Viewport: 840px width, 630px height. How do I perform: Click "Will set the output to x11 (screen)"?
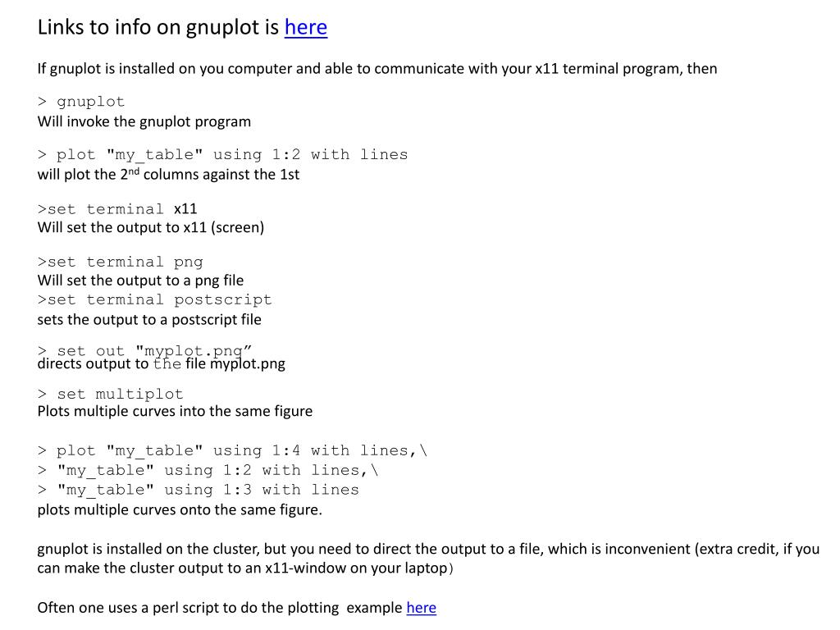tap(151, 228)
